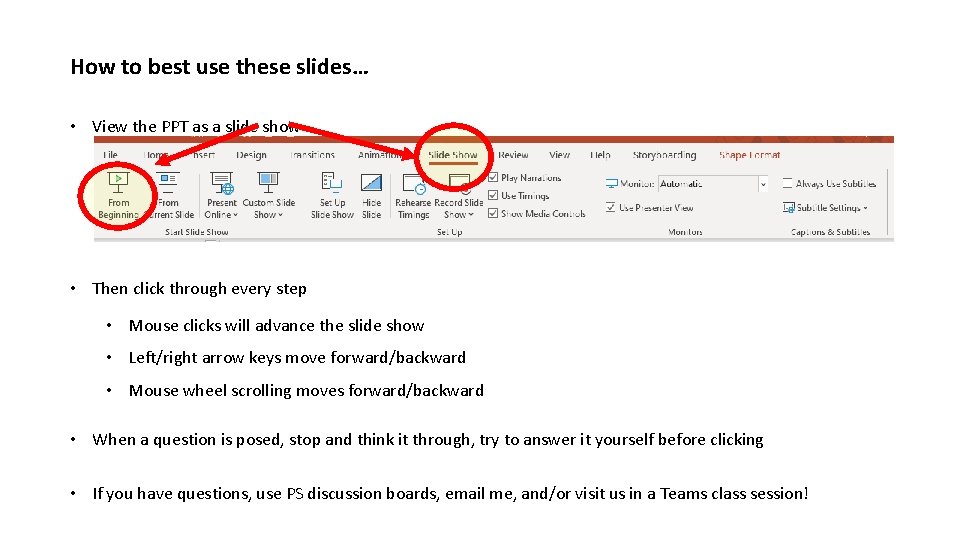Open the Monitor Automatic combo box

tap(713, 184)
